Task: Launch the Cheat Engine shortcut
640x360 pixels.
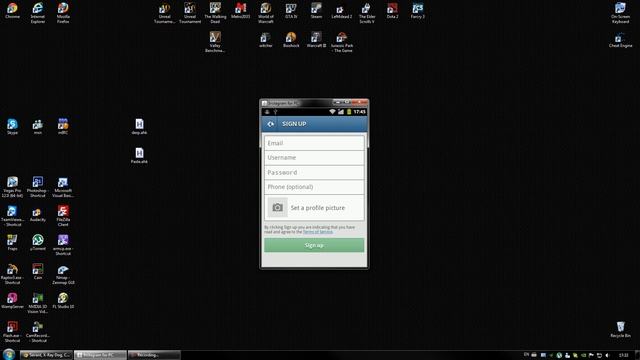Action: [x=620, y=40]
